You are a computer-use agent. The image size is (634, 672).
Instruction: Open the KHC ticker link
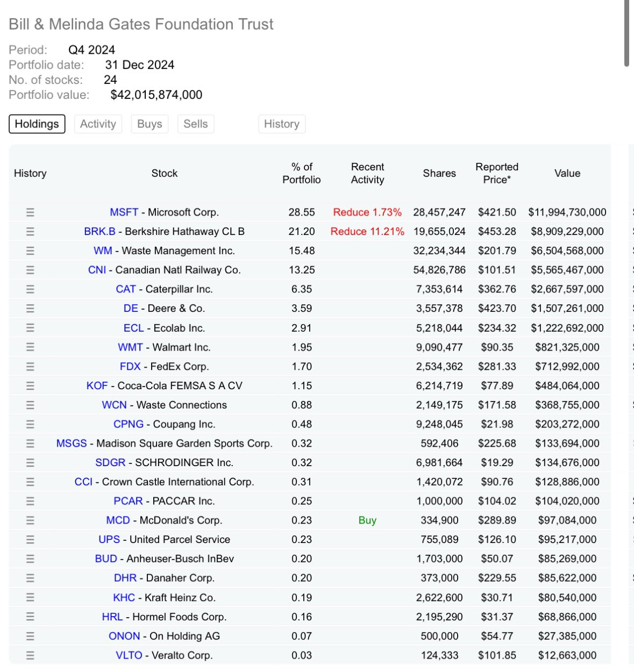point(124,598)
